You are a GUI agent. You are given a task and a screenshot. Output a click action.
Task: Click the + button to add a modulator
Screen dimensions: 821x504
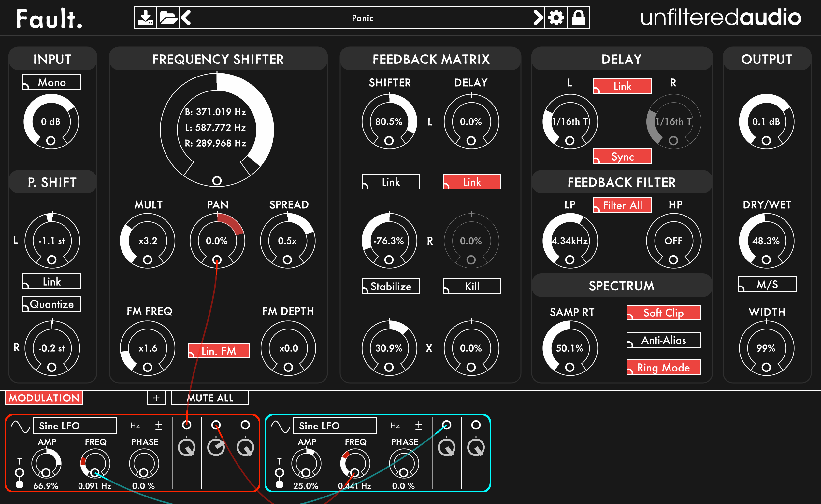point(156,398)
